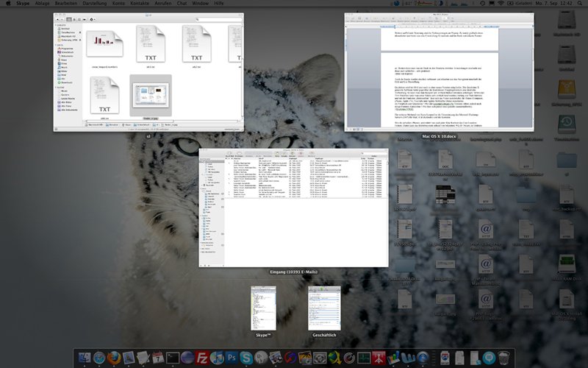The height and width of the screenshot is (368, 588).
Task: Open the Apple menu
Action: coord(8,3)
